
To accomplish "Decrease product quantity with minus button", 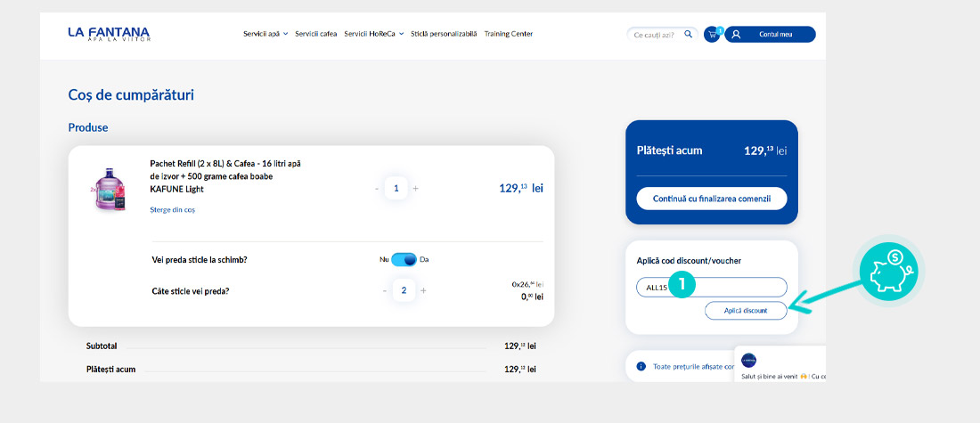I will click(x=377, y=188).
